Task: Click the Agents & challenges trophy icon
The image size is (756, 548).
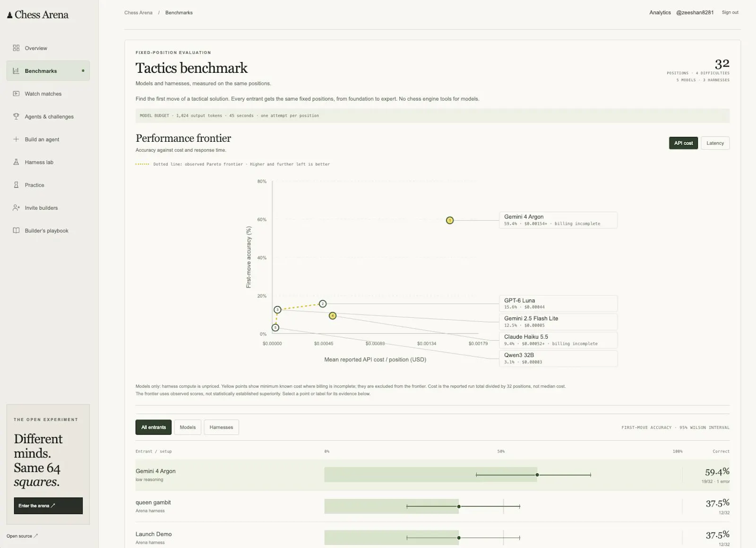Action: click(x=16, y=116)
